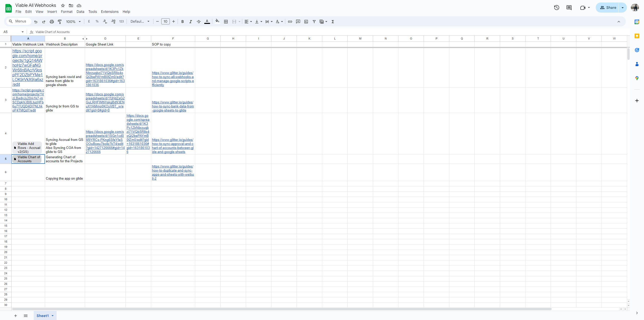Create a filter with funnel icon
Screen dimensions: 644x320
point(314,22)
